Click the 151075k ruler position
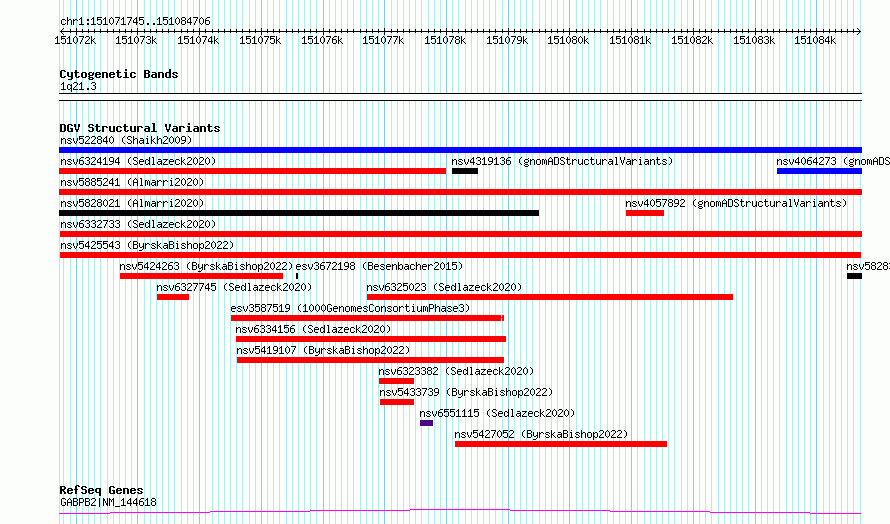The image size is (890, 524). pyautogui.click(x=260, y=40)
